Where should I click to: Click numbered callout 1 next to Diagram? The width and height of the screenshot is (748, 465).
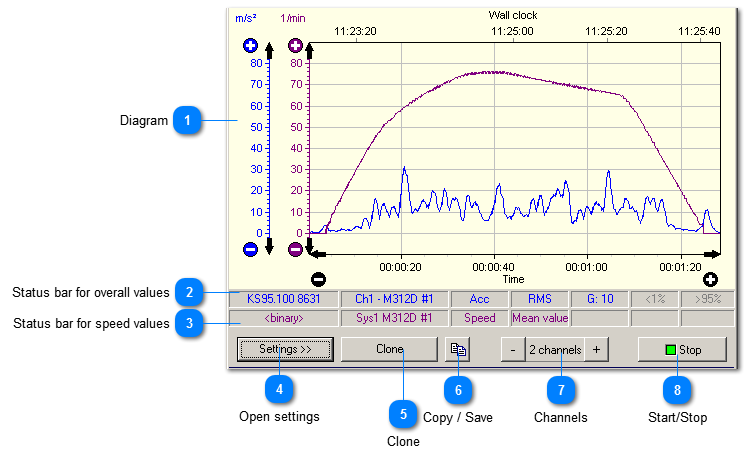pos(186,121)
